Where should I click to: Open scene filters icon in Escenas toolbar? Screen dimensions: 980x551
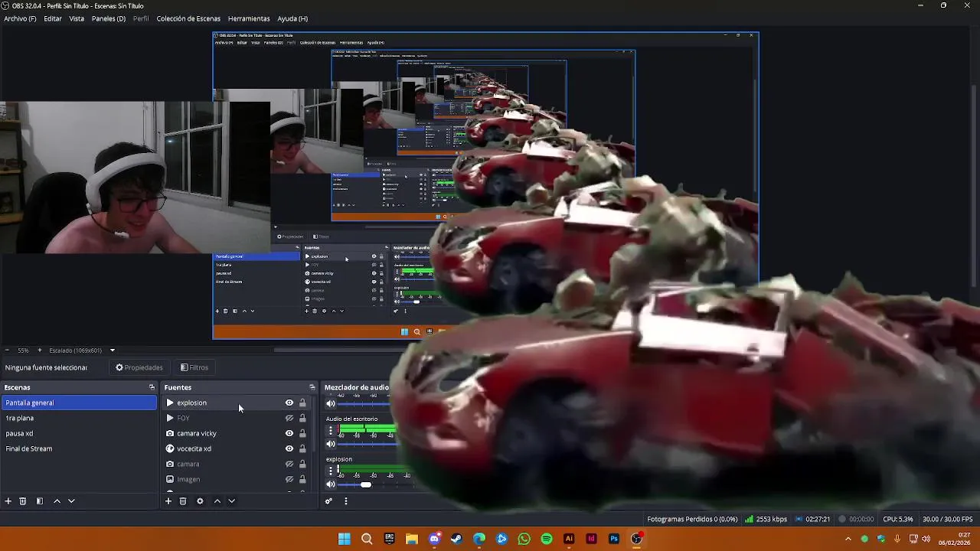pos(40,501)
